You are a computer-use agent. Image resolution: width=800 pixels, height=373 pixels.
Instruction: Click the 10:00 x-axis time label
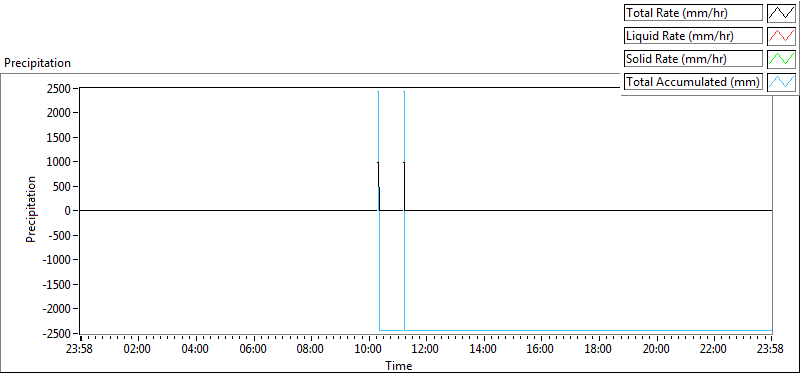(368, 349)
